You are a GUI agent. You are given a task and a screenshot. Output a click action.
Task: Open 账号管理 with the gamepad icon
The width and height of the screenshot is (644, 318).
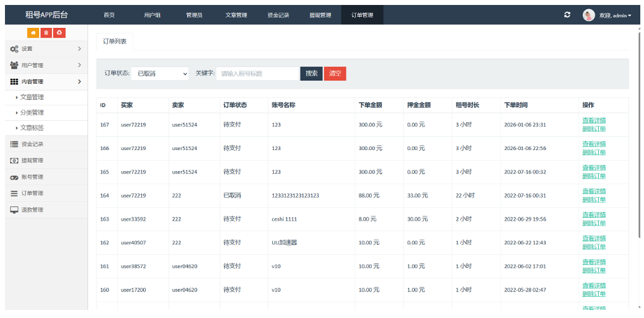click(x=32, y=177)
